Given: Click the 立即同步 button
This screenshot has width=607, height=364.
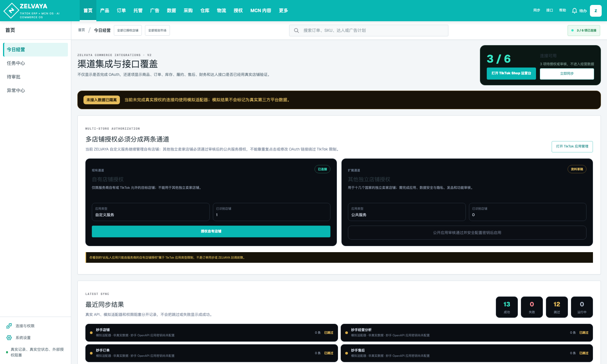Looking at the screenshot, I should [567, 74].
